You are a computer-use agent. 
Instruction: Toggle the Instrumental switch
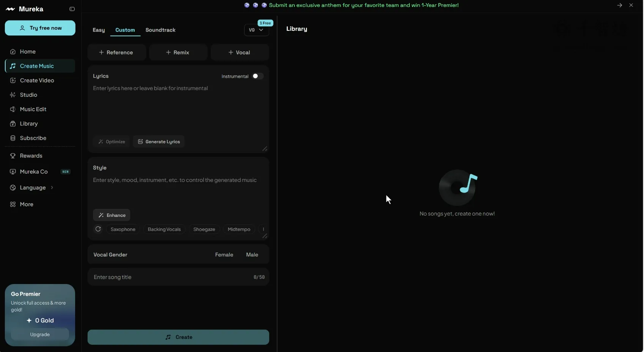[258, 76]
